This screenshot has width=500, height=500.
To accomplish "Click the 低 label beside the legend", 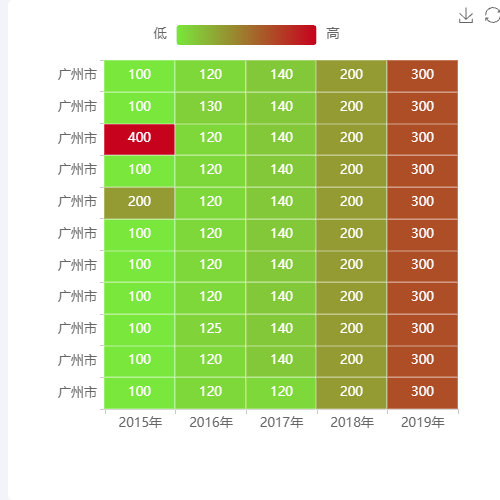I will [160, 34].
